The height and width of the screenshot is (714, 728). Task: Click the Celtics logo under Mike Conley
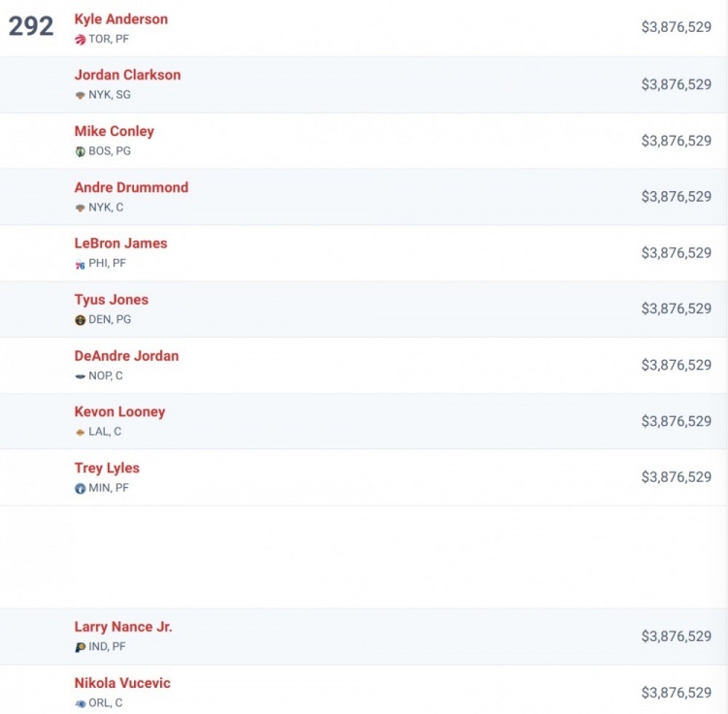(x=81, y=151)
